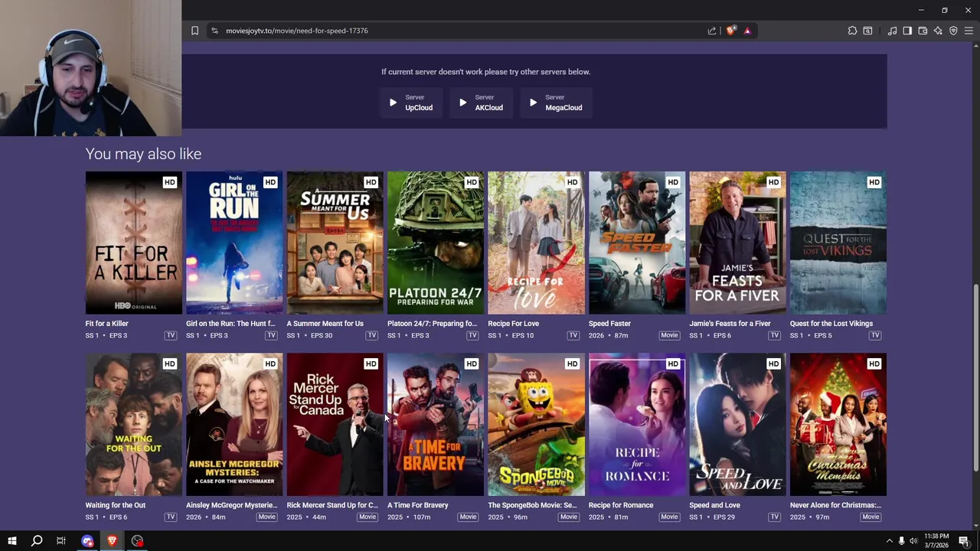Click the 'Speed Faster' title link

(609, 324)
